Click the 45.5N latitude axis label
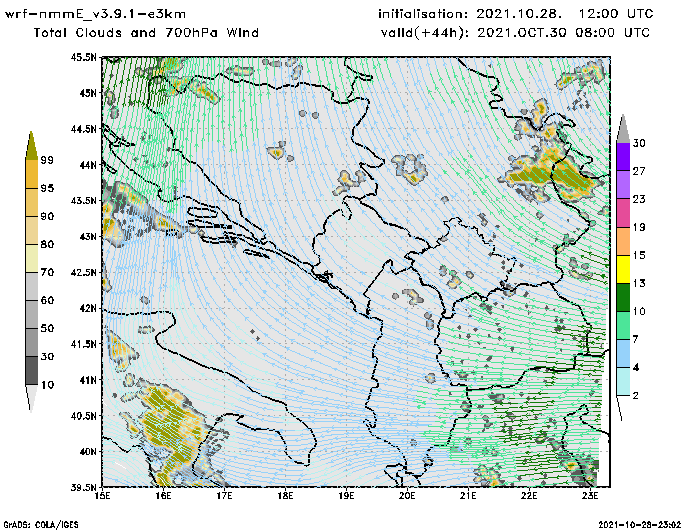Viewport: 700px width, 530px height. pos(83,57)
